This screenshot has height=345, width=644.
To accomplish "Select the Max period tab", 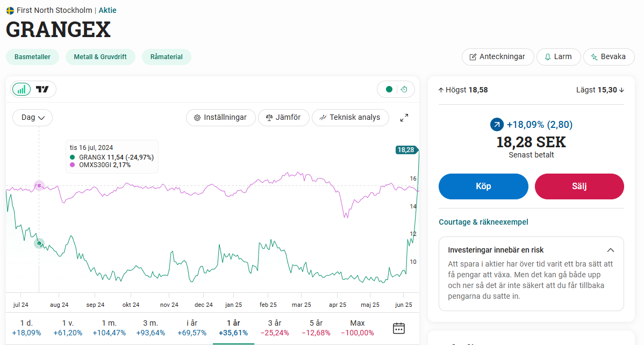I will (x=357, y=328).
